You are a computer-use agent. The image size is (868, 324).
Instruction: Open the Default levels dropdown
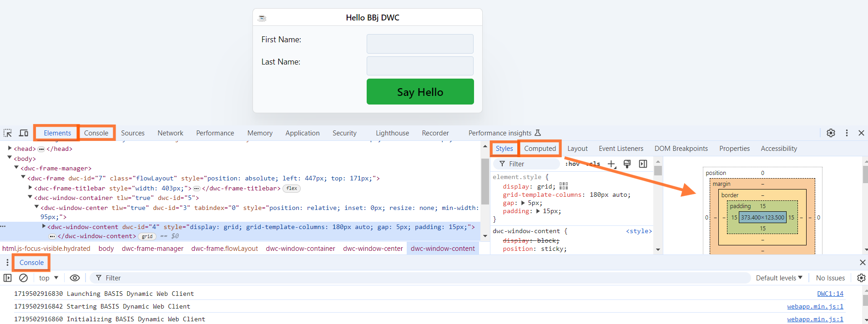point(779,278)
